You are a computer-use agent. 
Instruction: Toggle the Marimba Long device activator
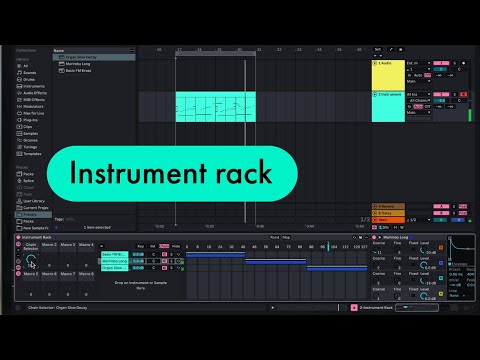[x=374, y=237]
